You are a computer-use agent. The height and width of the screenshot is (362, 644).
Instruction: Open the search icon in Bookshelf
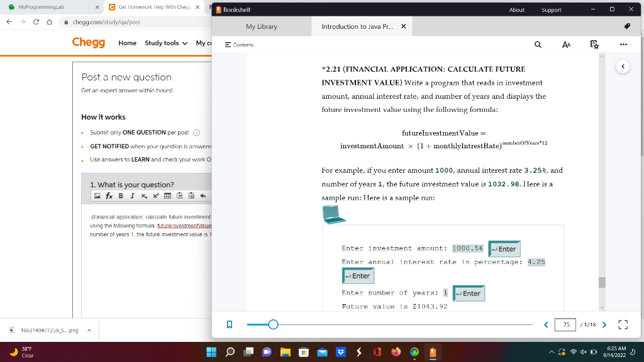pos(538,45)
